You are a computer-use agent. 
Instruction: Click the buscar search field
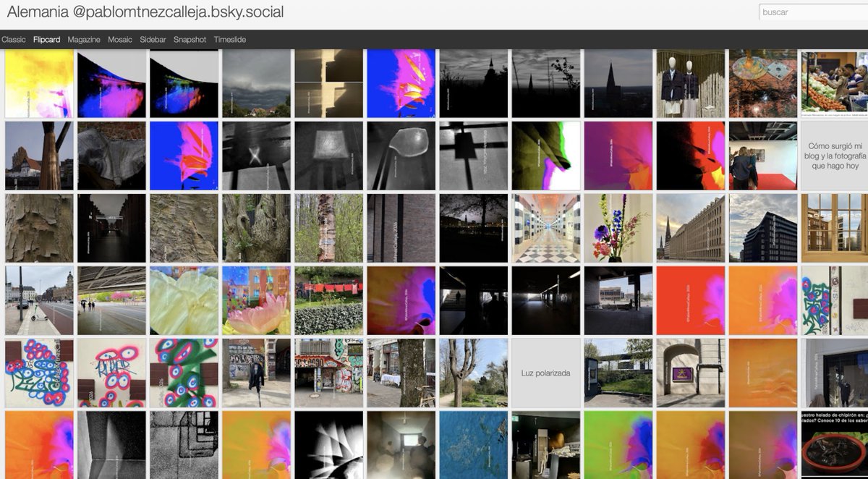812,12
